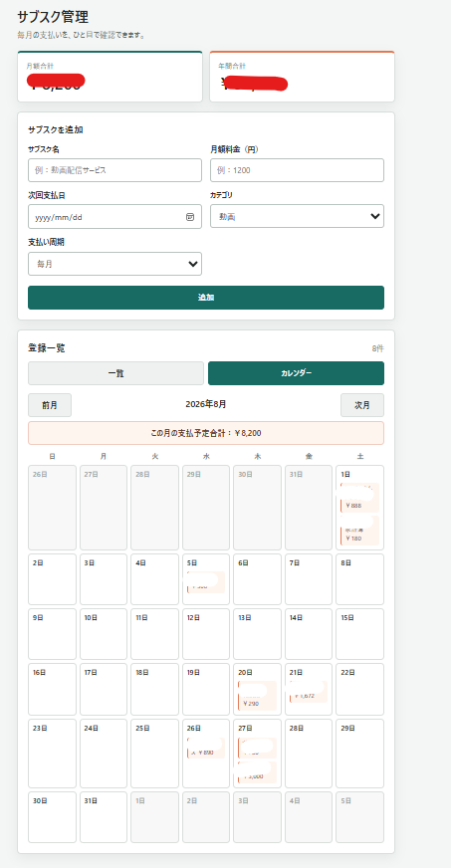Click the ￥180 entry on the 1st
The height and width of the screenshot is (868, 451).
pos(359,531)
